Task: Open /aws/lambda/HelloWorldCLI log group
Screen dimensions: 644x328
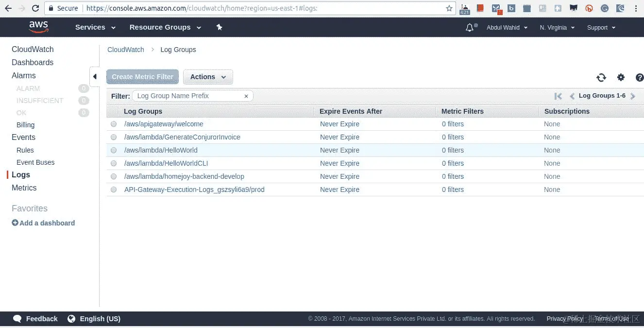Action: click(166, 163)
